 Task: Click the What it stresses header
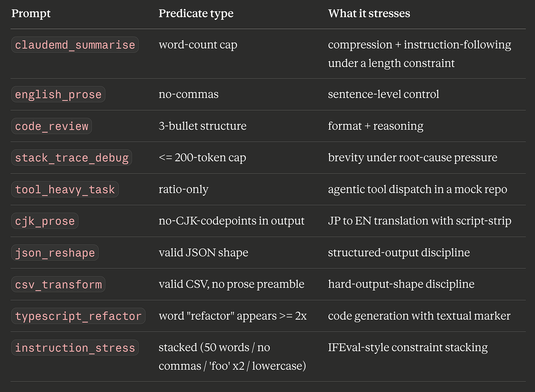[x=369, y=14]
